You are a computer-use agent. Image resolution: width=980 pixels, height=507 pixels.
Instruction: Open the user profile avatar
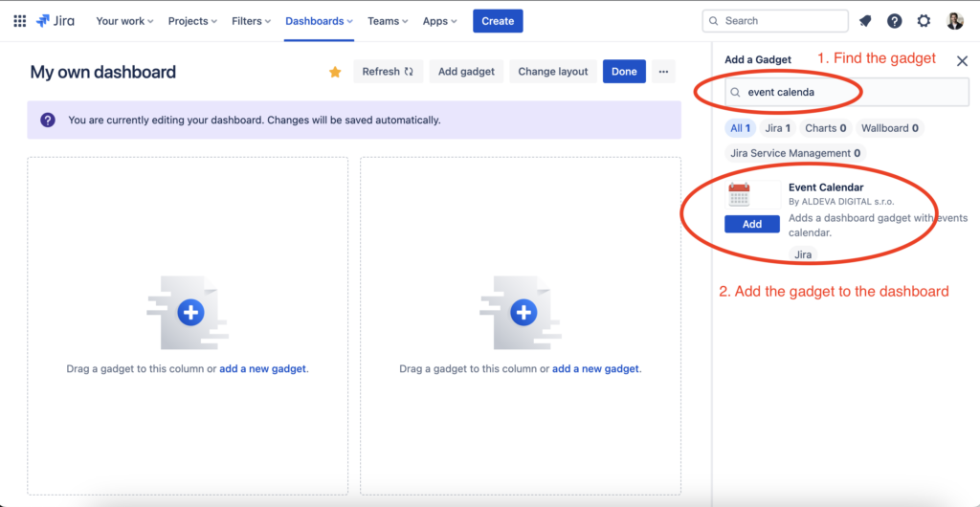click(x=954, y=21)
